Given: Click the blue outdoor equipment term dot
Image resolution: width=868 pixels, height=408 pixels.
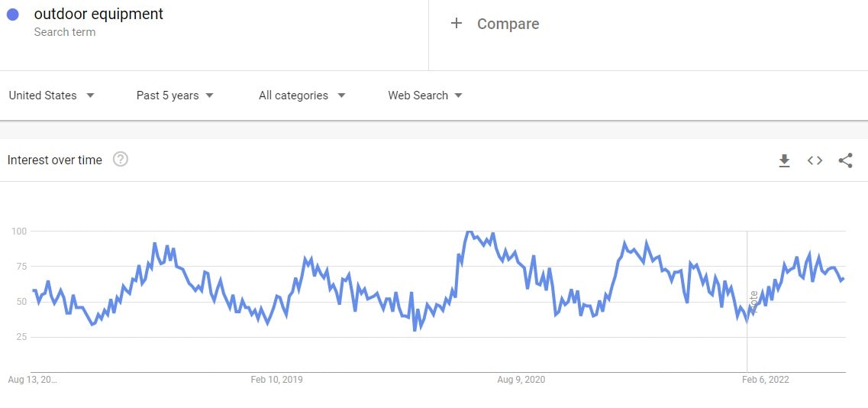Looking at the screenshot, I should [12, 15].
